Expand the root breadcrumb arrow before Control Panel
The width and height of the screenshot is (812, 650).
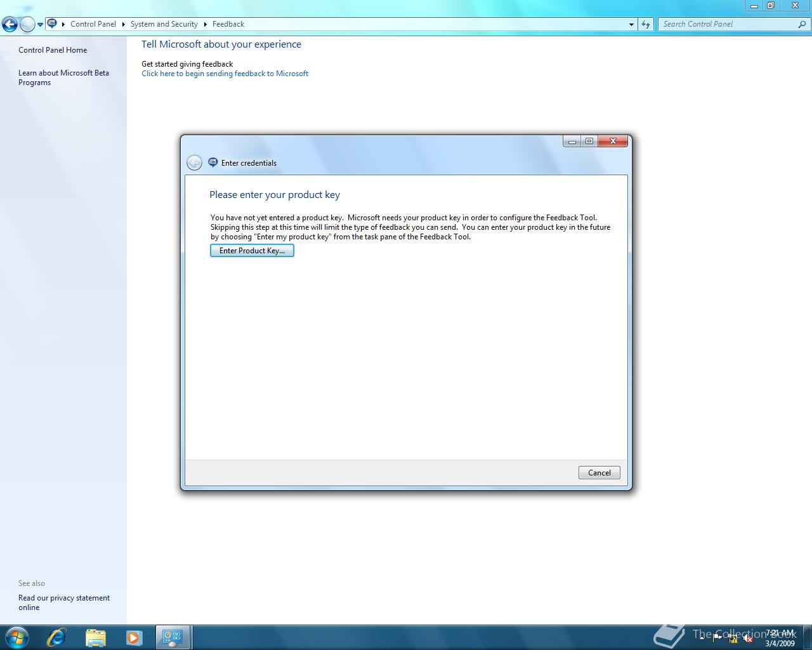(x=63, y=24)
